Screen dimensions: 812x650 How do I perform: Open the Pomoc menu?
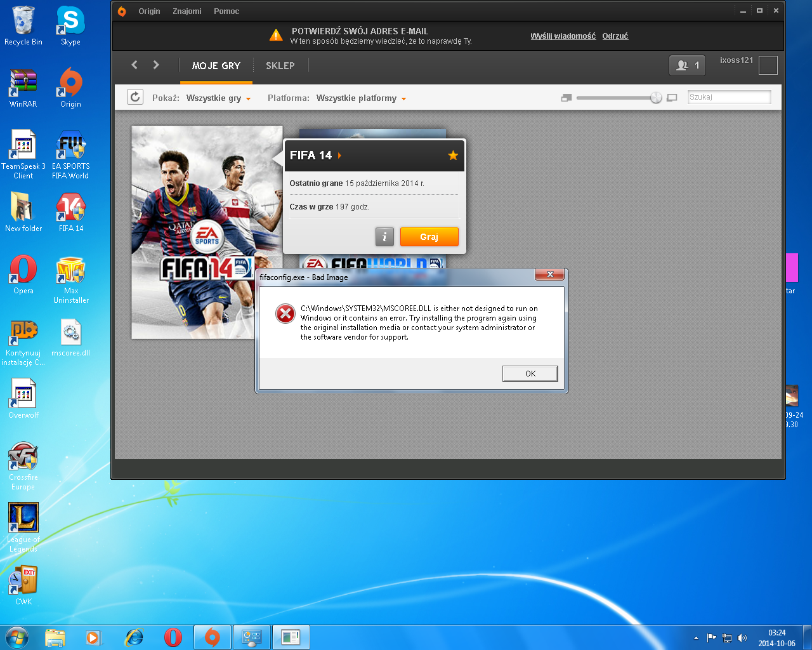pyautogui.click(x=226, y=11)
